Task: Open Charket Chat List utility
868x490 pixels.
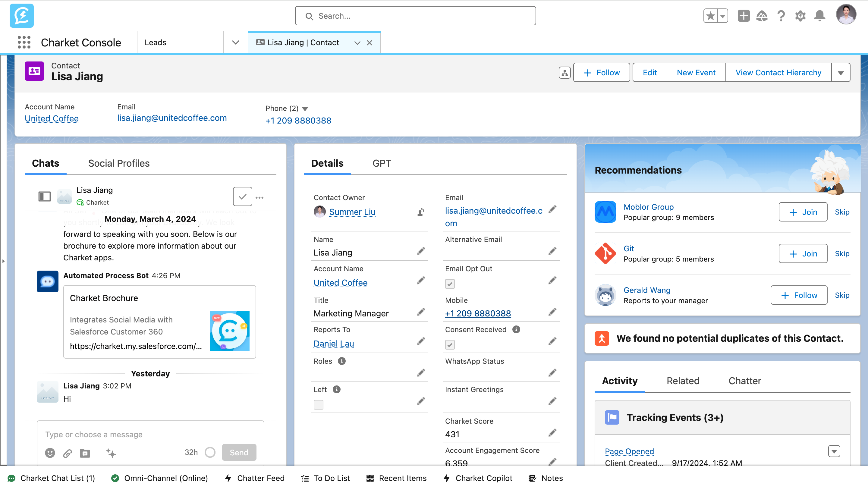Action: tap(51, 478)
